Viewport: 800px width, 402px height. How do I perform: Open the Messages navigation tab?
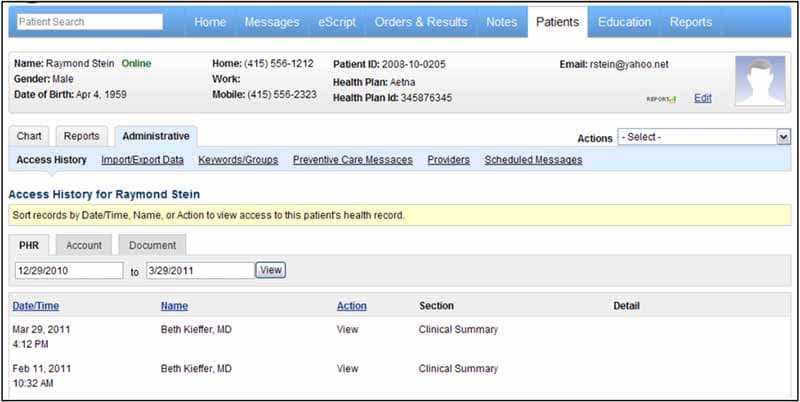(271, 22)
